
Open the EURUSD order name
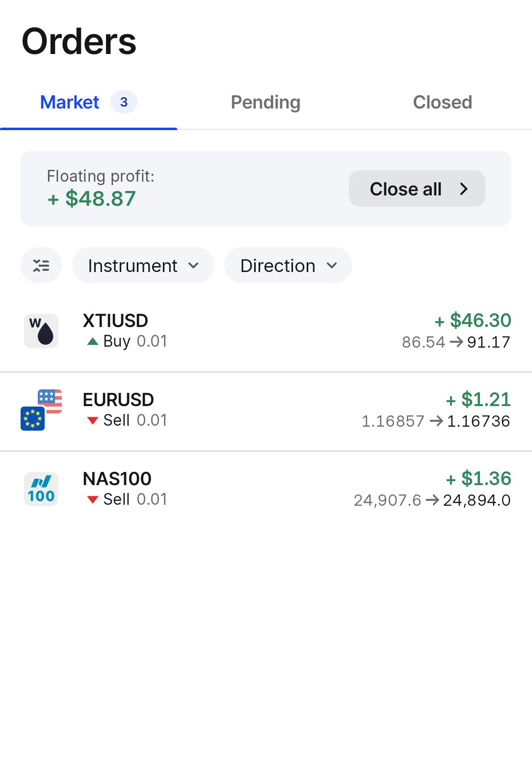(118, 400)
